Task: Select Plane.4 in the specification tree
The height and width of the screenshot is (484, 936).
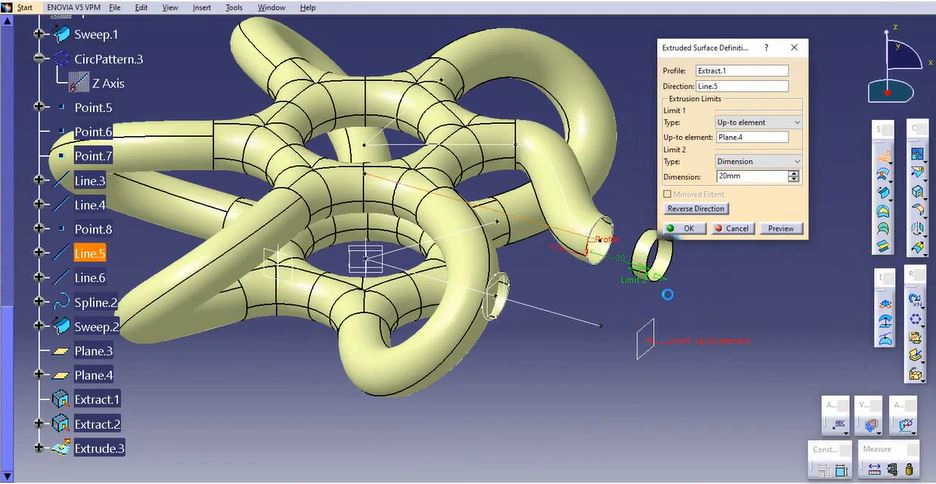Action: pos(93,375)
